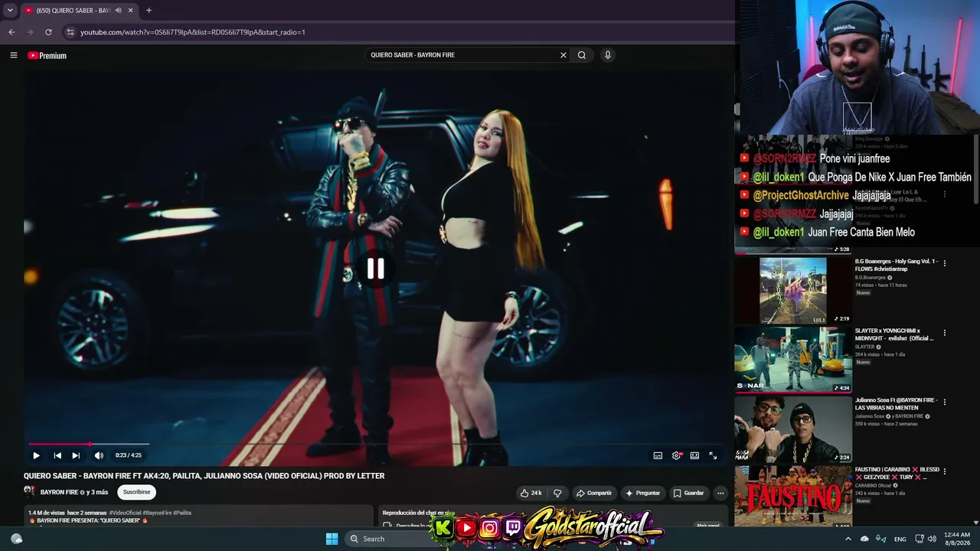This screenshot has width=980, height=551.
Task: Run search with the magnifier button
Action: (x=582, y=55)
